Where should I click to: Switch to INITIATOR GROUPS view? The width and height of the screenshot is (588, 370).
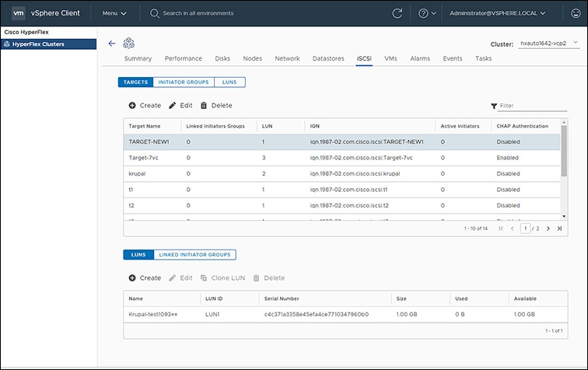(x=184, y=82)
